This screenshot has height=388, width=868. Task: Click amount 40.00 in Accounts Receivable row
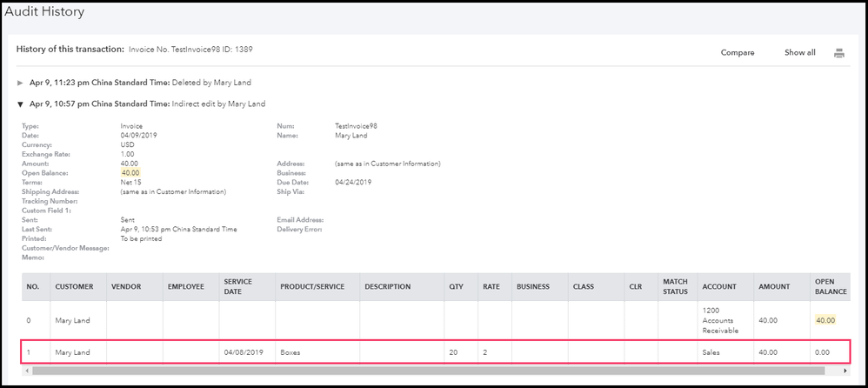click(768, 320)
